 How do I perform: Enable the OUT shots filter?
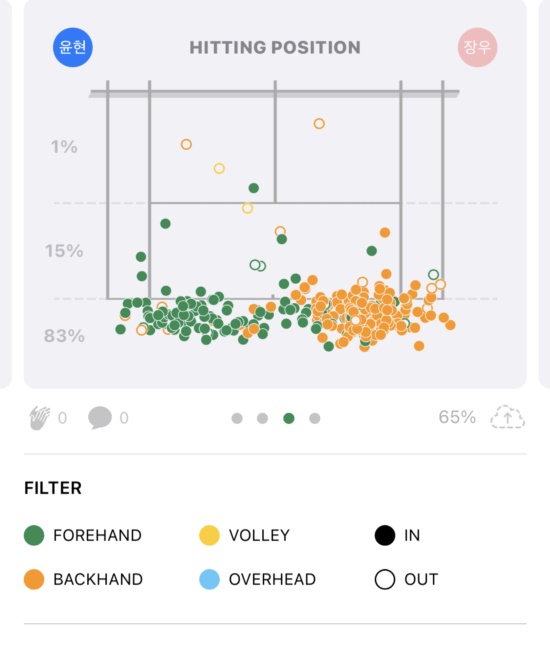[407, 579]
